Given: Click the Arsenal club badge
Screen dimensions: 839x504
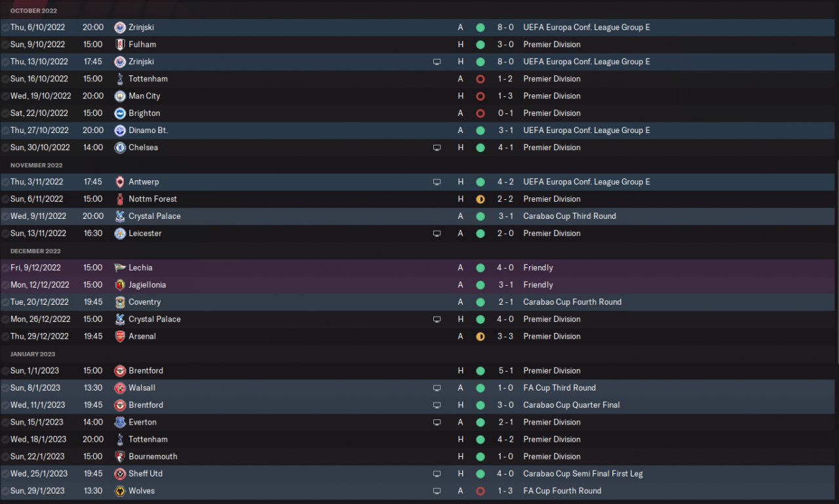Looking at the screenshot, I should pos(120,336).
